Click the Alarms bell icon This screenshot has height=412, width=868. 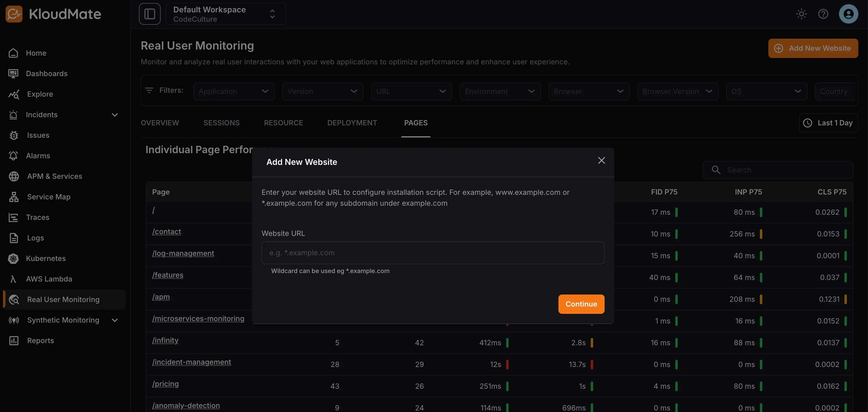pyautogui.click(x=13, y=156)
